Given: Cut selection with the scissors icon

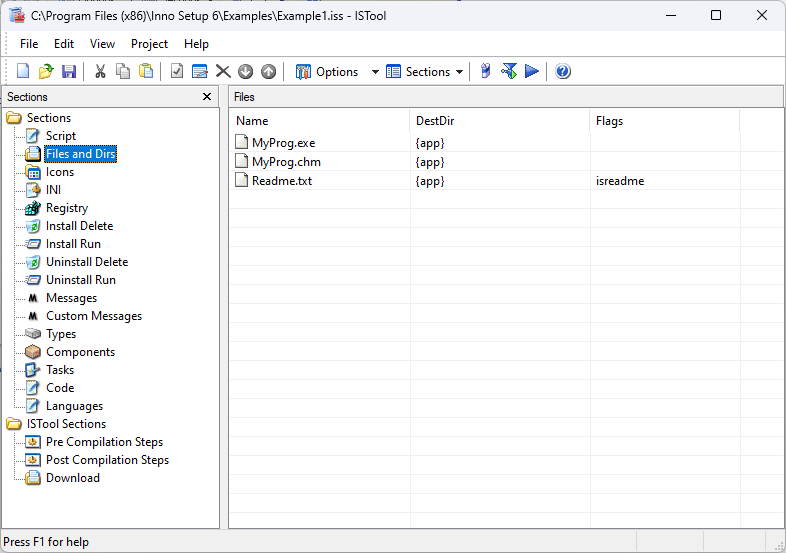Looking at the screenshot, I should 100,71.
